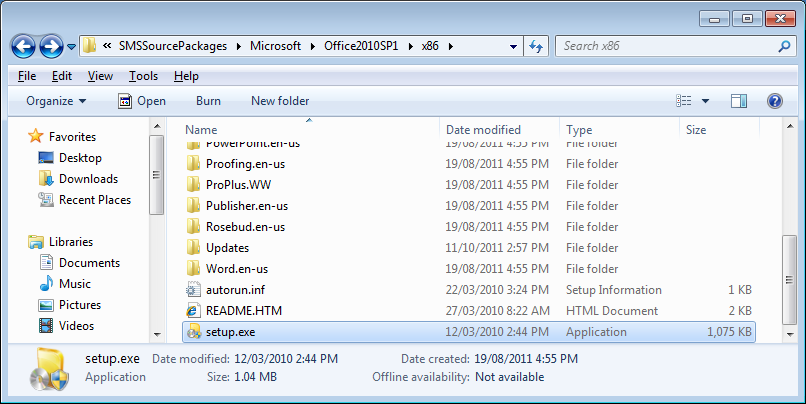Click Office2010SP1 in the address path

pos(361,46)
